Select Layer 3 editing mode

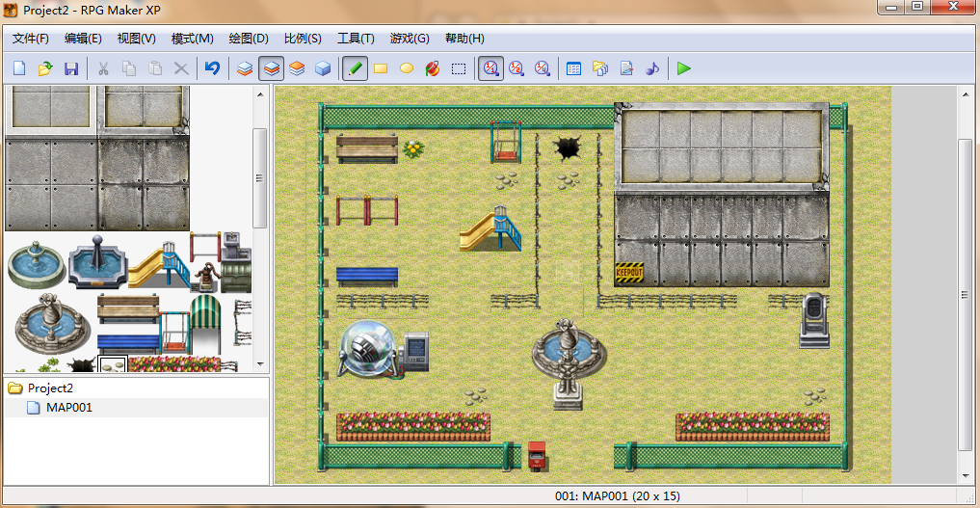[x=297, y=68]
